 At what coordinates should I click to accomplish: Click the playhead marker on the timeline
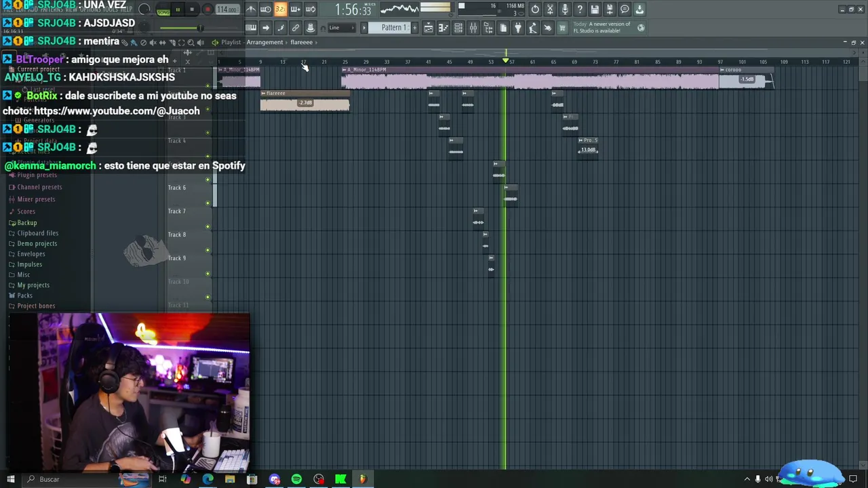(505, 61)
